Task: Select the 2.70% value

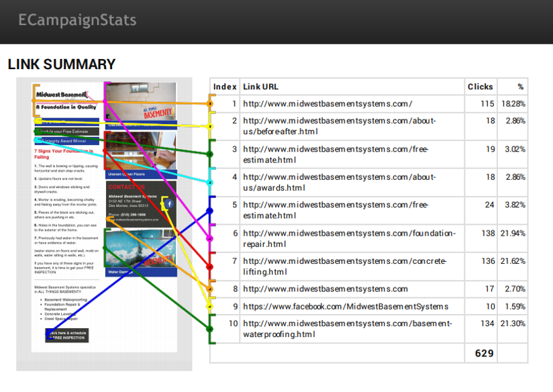Action: tap(515, 289)
